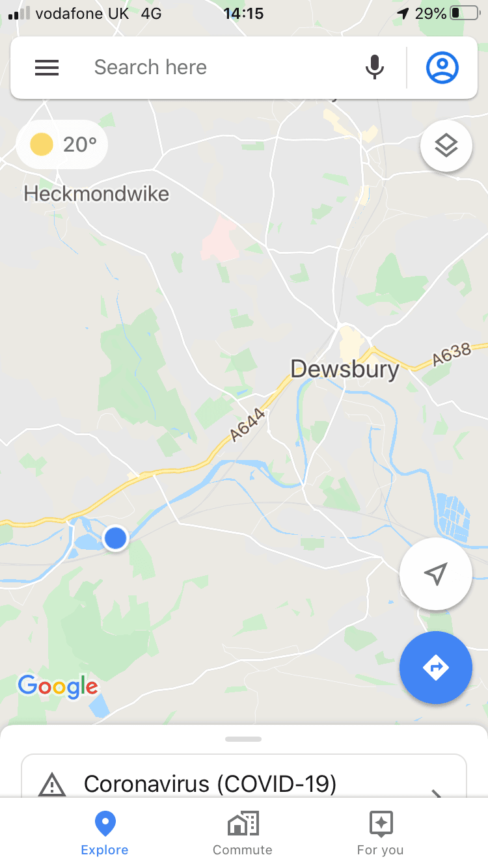Tap the blue current location dot
The width and height of the screenshot is (488, 868).
(116, 539)
